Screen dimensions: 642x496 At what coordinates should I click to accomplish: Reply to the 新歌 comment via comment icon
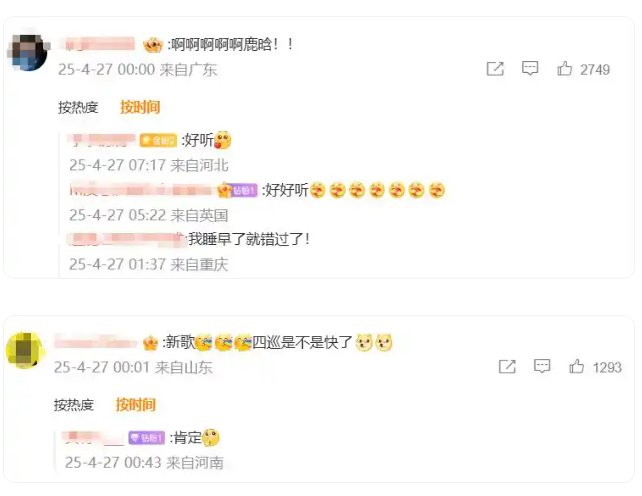click(542, 366)
